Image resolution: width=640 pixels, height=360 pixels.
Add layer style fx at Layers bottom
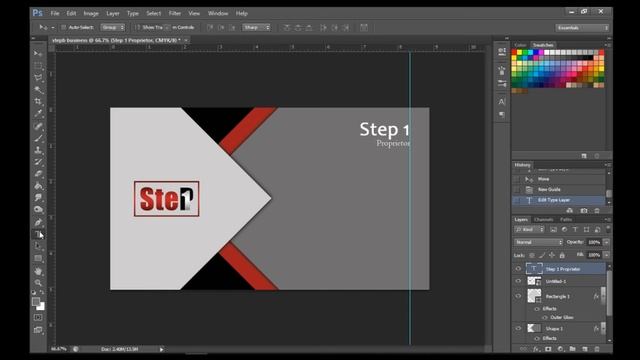click(x=536, y=349)
